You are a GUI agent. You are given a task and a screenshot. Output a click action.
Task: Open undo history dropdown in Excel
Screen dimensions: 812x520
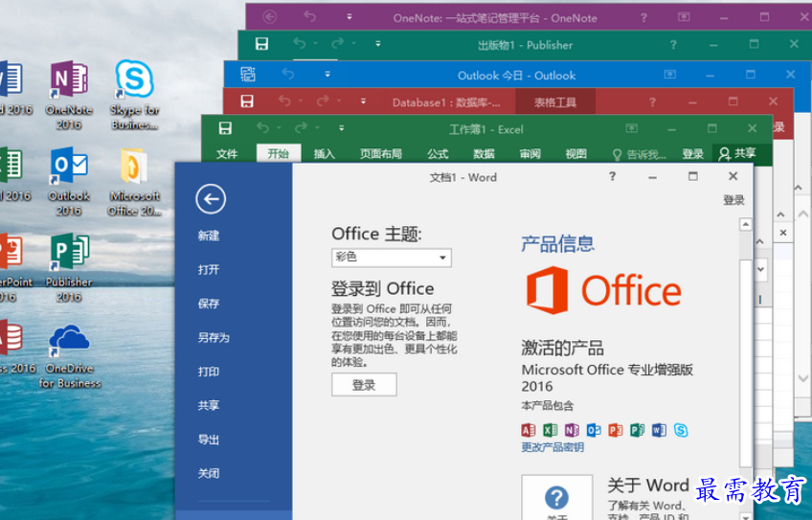point(279,128)
